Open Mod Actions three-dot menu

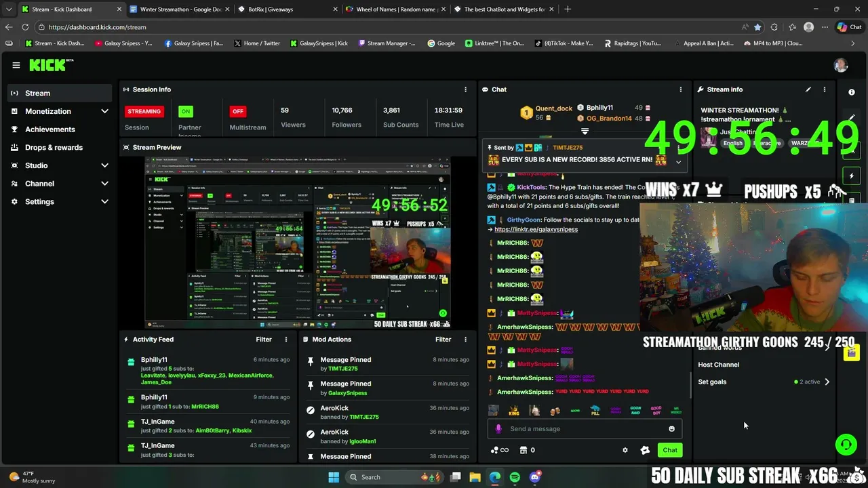point(465,340)
